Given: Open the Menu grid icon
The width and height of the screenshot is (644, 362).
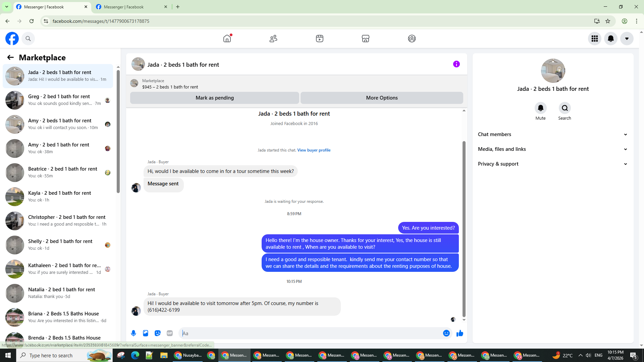Looking at the screenshot, I should (x=595, y=39).
